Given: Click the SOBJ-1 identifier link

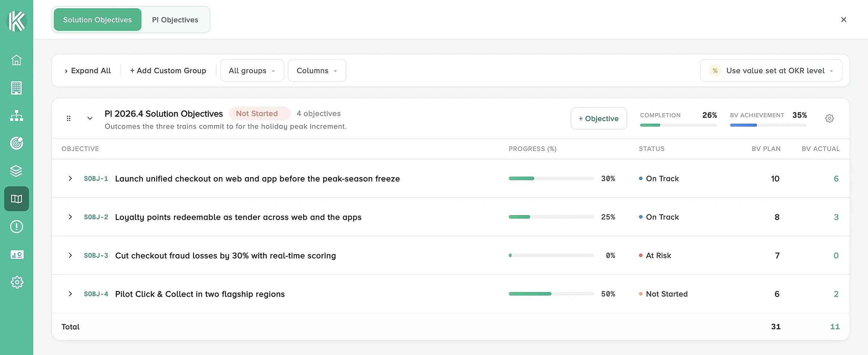Looking at the screenshot, I should click(x=96, y=179).
